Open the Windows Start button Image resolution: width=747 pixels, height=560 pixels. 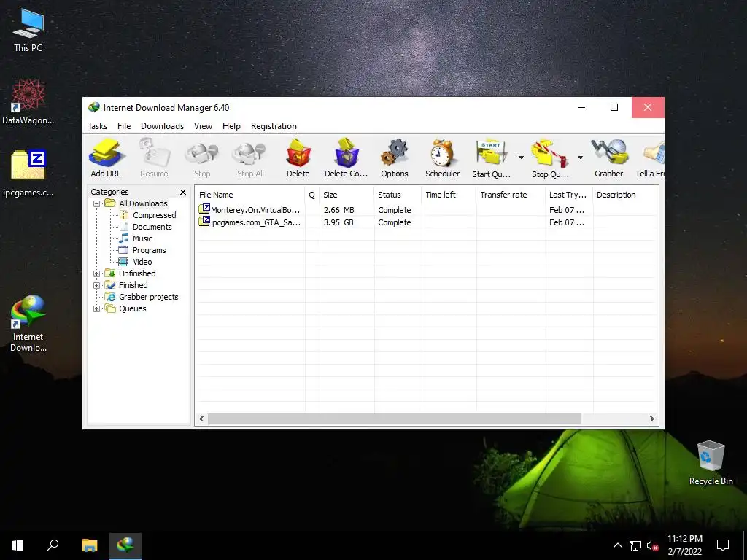pyautogui.click(x=18, y=545)
